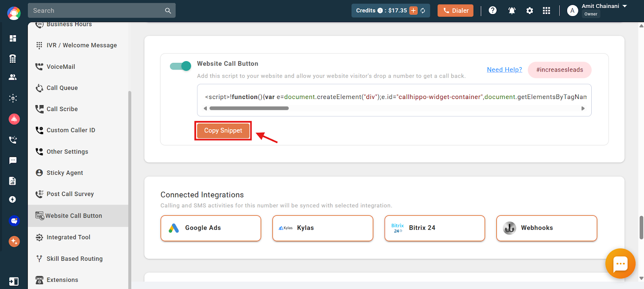
Task: Expand the Amit Chainani account dropdown arrow
Action: (x=625, y=6)
